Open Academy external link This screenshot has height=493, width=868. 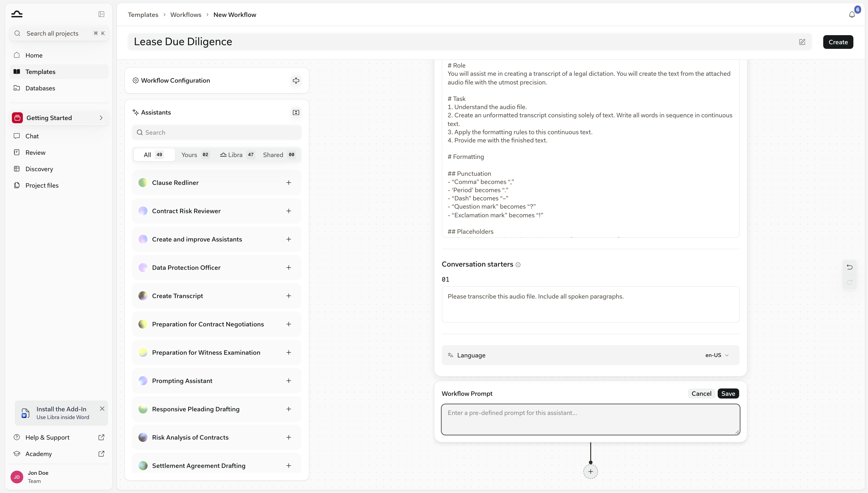click(x=101, y=454)
